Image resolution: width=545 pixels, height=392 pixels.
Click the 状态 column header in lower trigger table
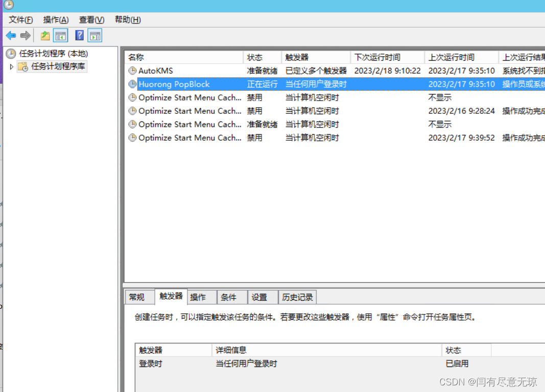tap(466, 350)
